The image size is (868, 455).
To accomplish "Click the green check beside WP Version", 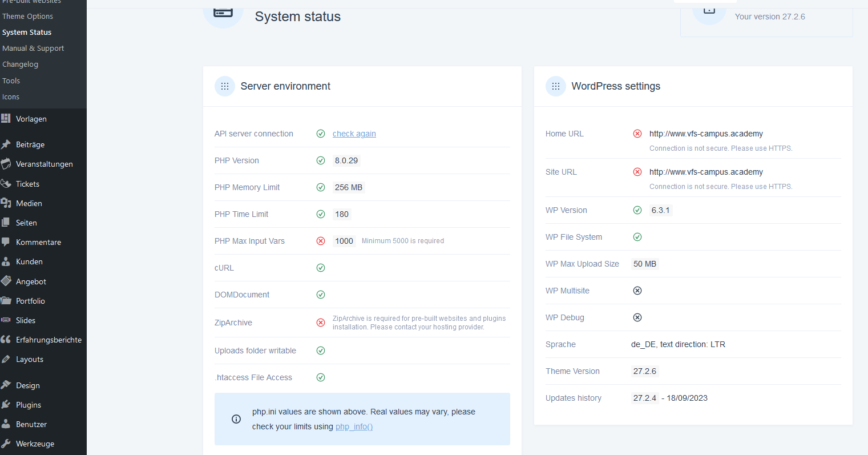I will pos(637,210).
